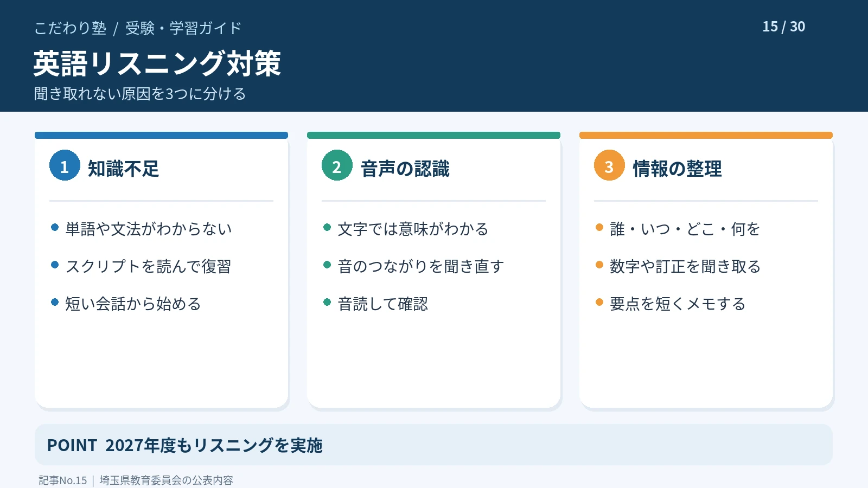Click the footer source 埼玉県教育委員会の公表内容
Image resolution: width=868 pixels, height=488 pixels.
pyautogui.click(x=166, y=480)
